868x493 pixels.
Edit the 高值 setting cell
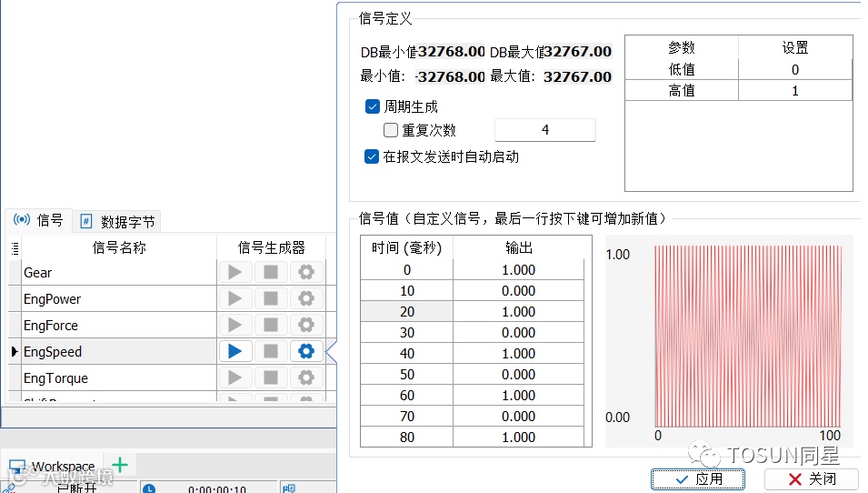coord(795,91)
